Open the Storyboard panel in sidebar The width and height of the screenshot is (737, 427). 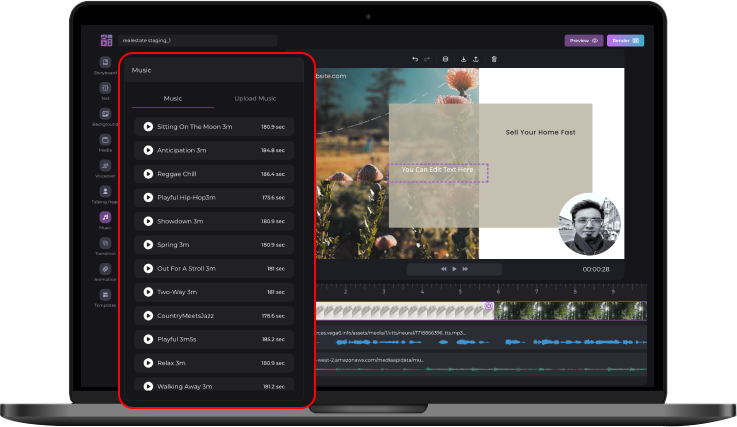105,64
